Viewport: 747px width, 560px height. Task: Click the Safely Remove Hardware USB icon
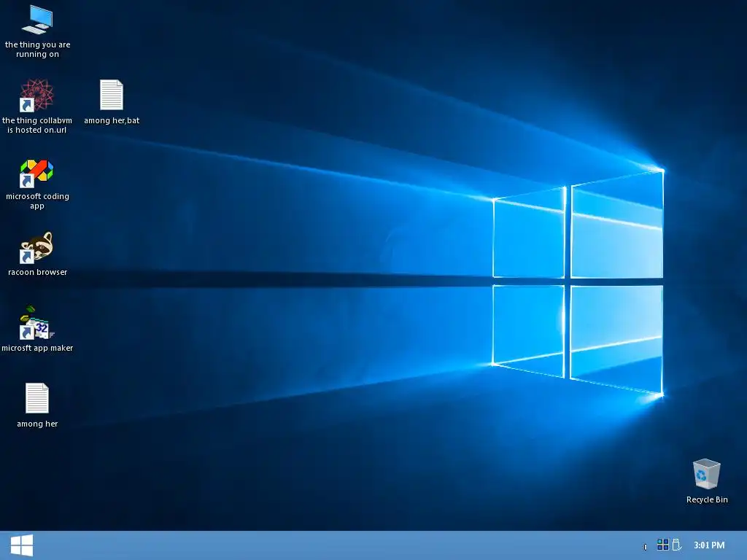point(676,545)
